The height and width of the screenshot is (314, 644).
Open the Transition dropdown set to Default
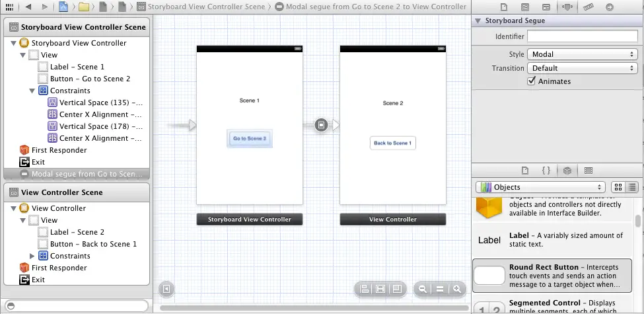tap(582, 68)
